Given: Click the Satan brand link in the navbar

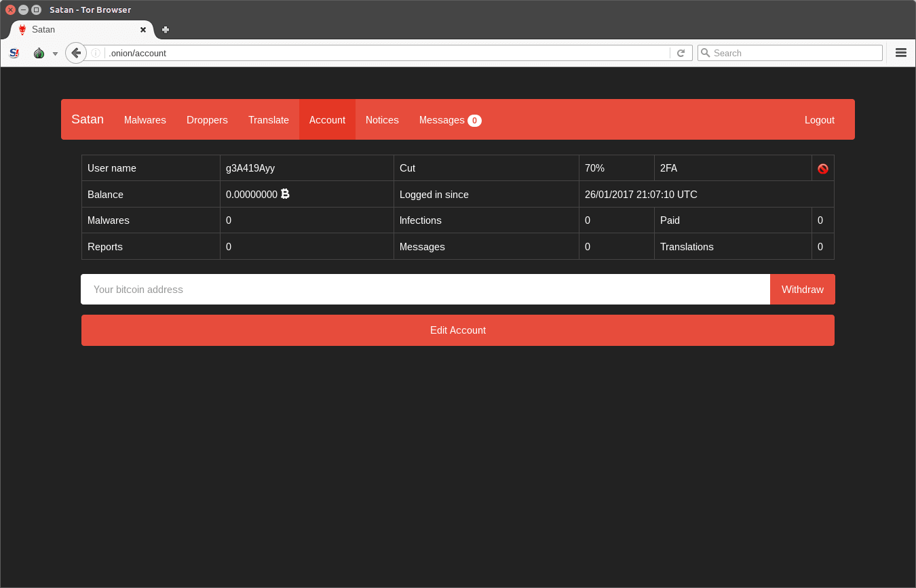Looking at the screenshot, I should point(88,119).
